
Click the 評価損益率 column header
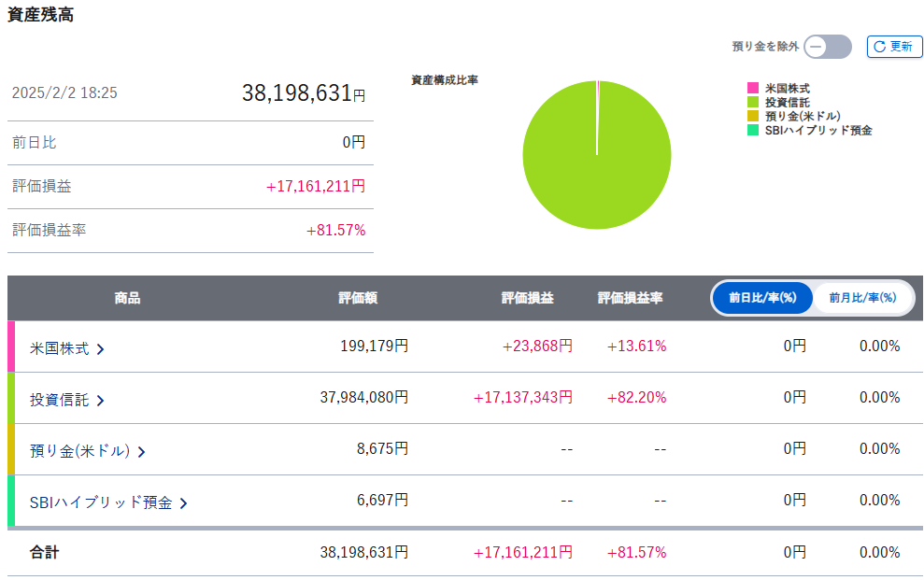tap(630, 298)
